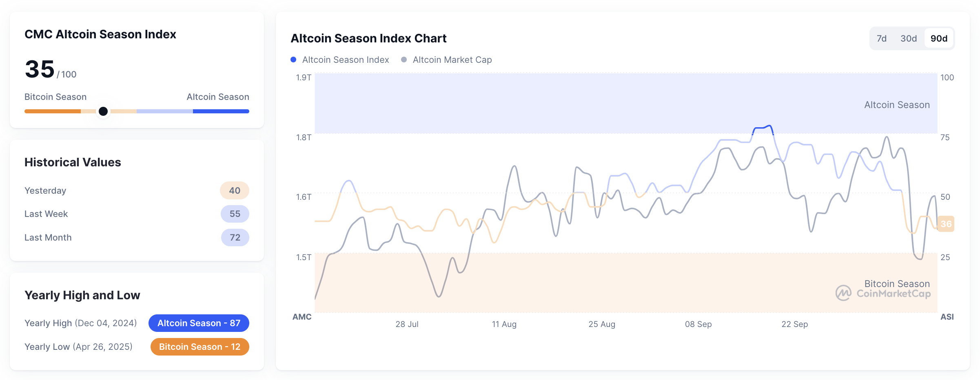Click the CoinMarketCap watermark logo icon
This screenshot has width=980, height=380.
coord(843,293)
